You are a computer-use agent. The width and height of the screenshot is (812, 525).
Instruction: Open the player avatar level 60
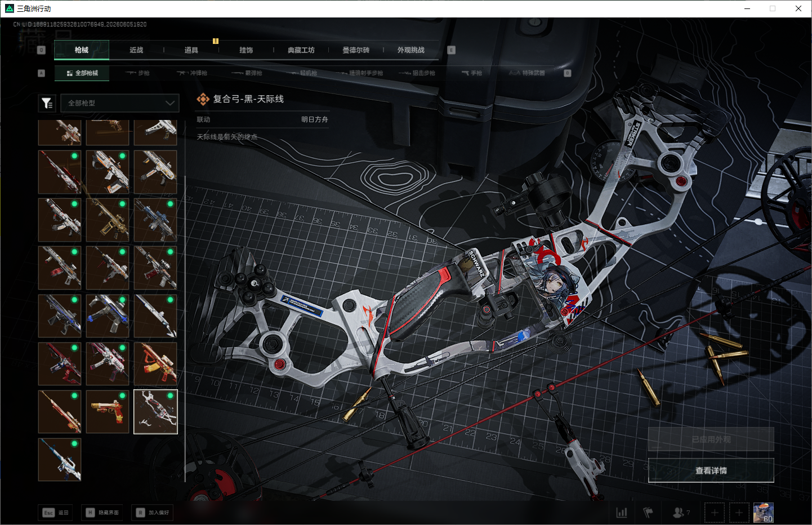tap(764, 513)
